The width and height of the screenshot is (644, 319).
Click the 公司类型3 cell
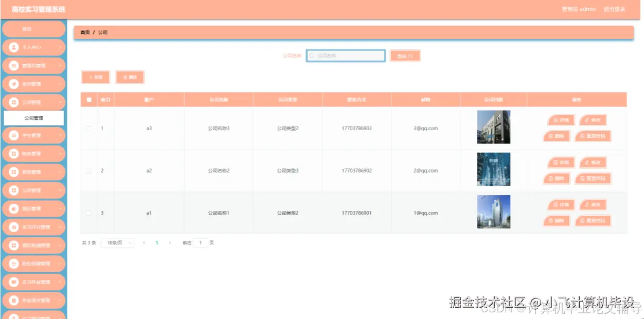288,170
